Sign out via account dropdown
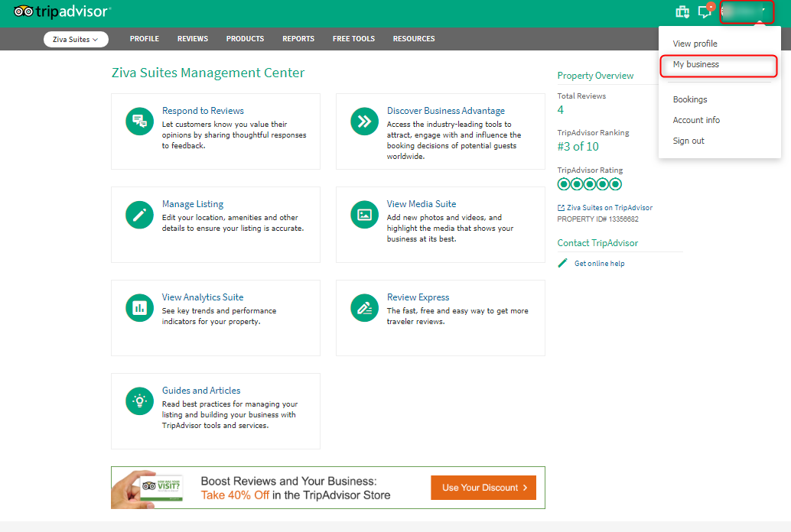Viewport: 791px width, 532px height. 688,141
